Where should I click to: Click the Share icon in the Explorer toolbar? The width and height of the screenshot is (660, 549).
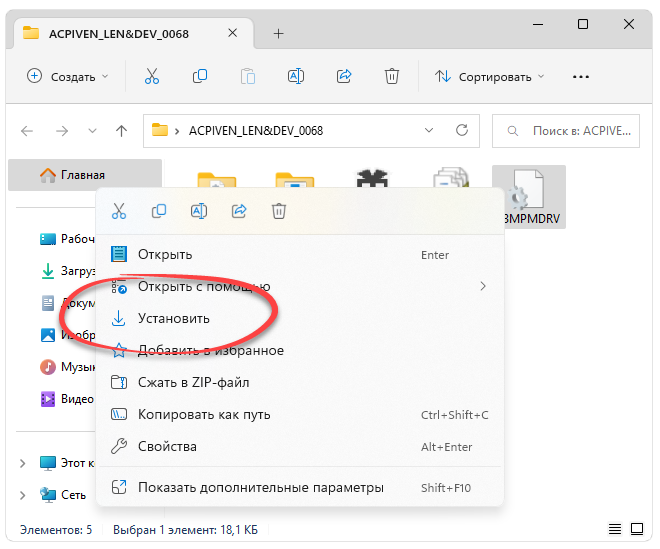344,76
